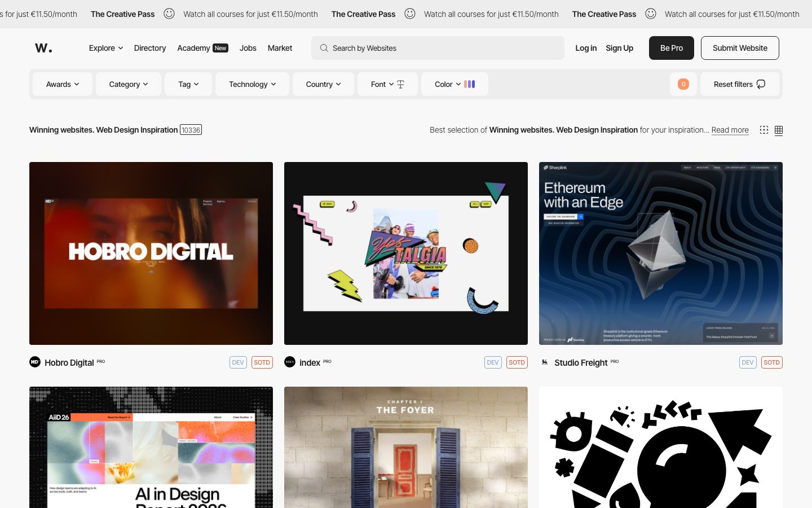812x508 pixels.
Task: Open the Ethereum with an Edge thumbnail
Action: tap(661, 253)
